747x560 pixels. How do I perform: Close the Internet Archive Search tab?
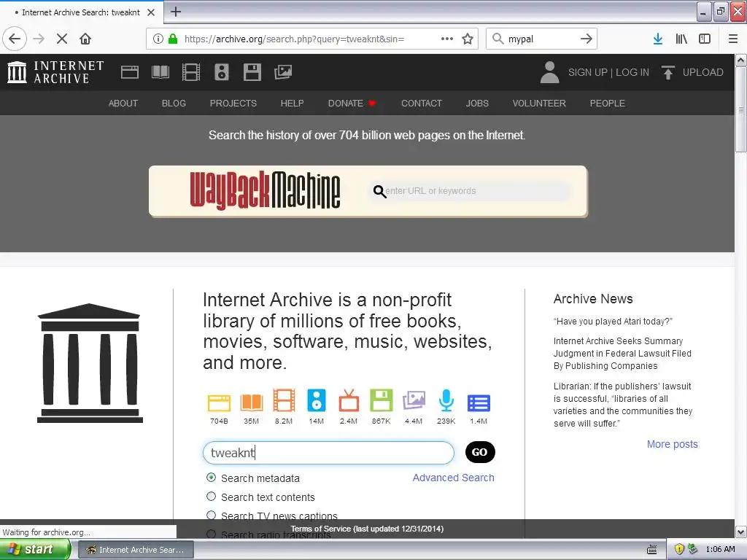pos(151,12)
